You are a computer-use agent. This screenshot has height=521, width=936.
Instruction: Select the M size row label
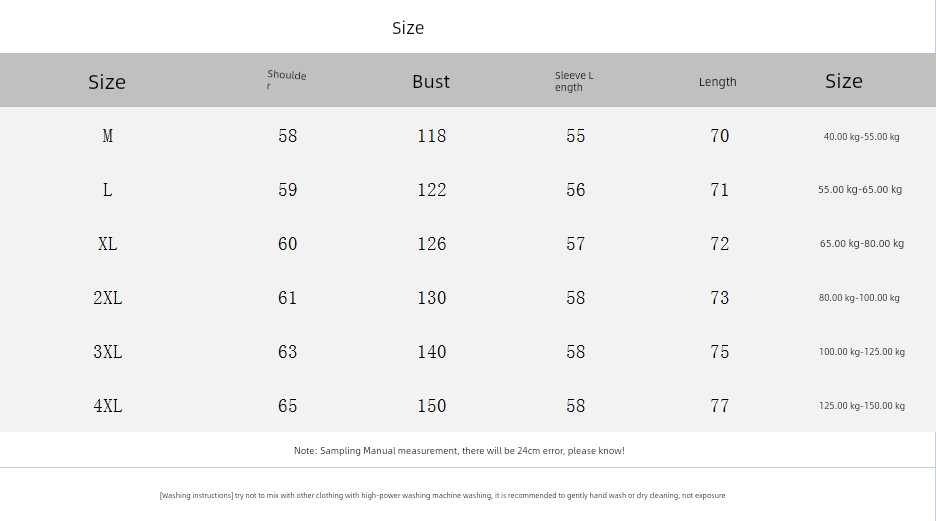(107, 136)
